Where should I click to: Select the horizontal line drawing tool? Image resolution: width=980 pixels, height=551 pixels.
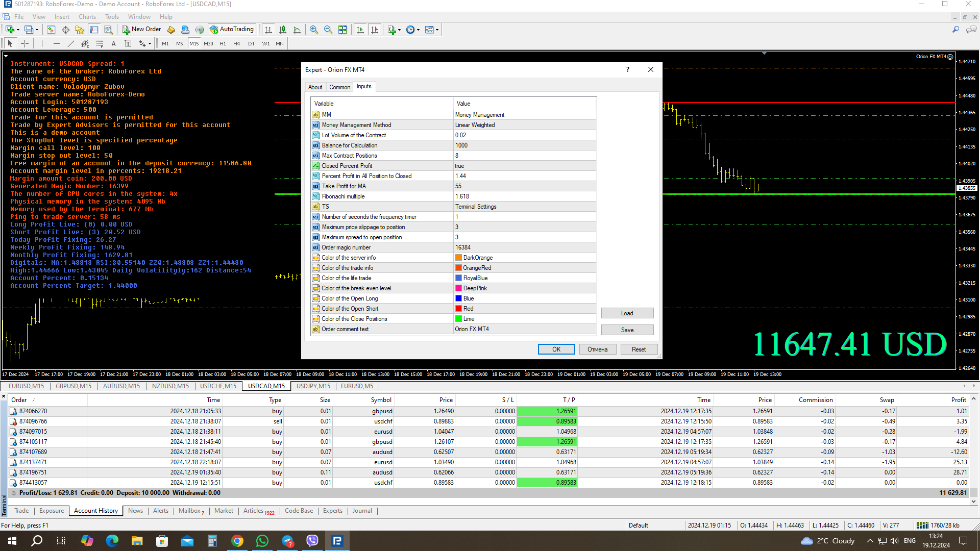pyautogui.click(x=57, y=43)
